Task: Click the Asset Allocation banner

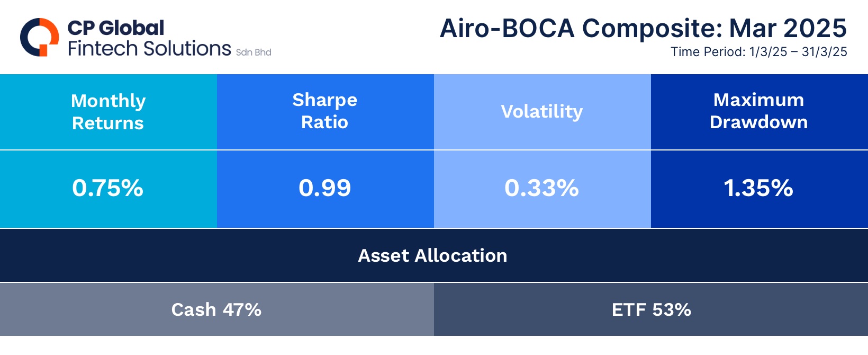Action: click(x=434, y=255)
